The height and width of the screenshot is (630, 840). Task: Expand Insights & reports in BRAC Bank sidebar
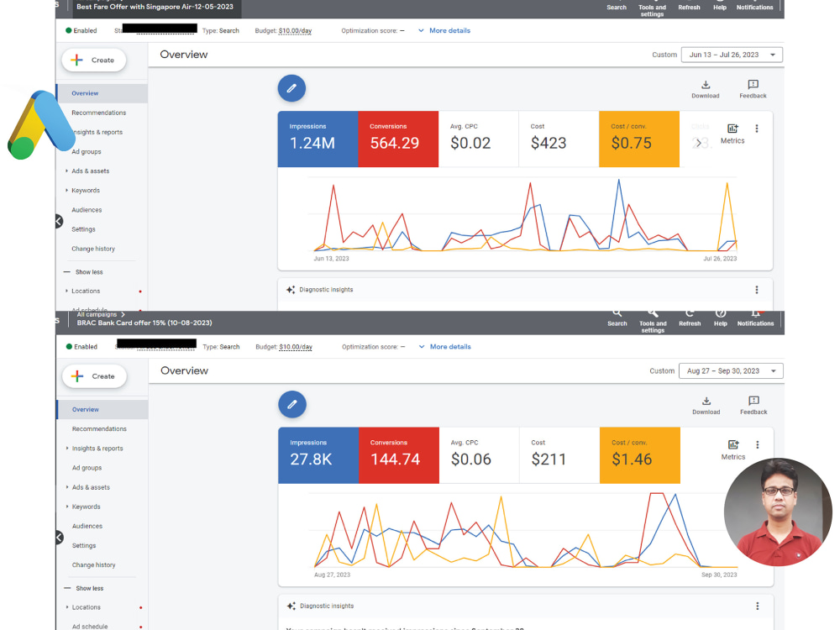click(97, 449)
